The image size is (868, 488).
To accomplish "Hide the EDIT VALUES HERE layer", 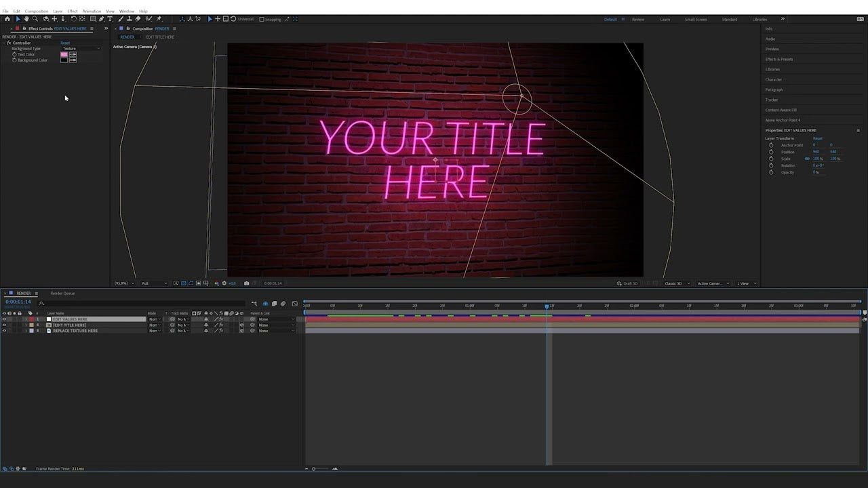I will coord(3,319).
